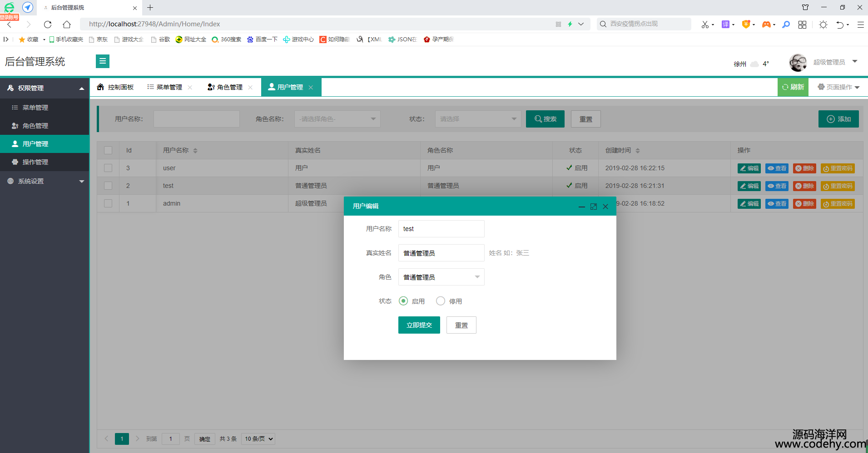The width and height of the screenshot is (868, 453).
Task: Expand the 系统设置 sidebar menu
Action: coord(45,181)
